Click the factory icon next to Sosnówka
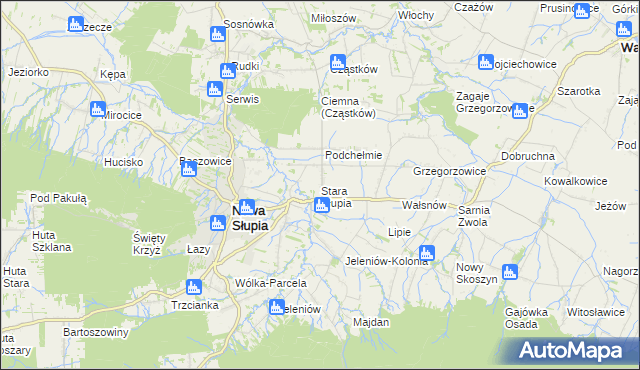Image resolution: width=640 pixels, height=370 pixels. pyautogui.click(x=218, y=34)
